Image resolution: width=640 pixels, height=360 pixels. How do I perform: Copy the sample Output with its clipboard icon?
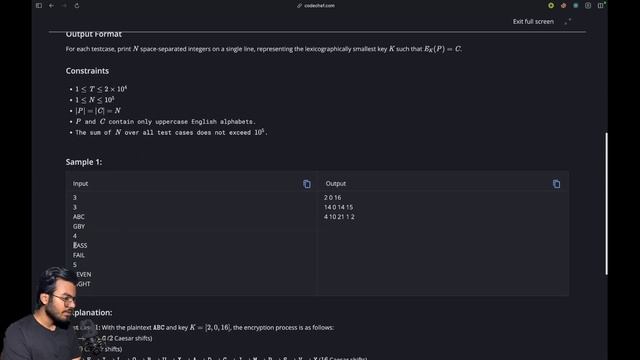pyautogui.click(x=556, y=184)
